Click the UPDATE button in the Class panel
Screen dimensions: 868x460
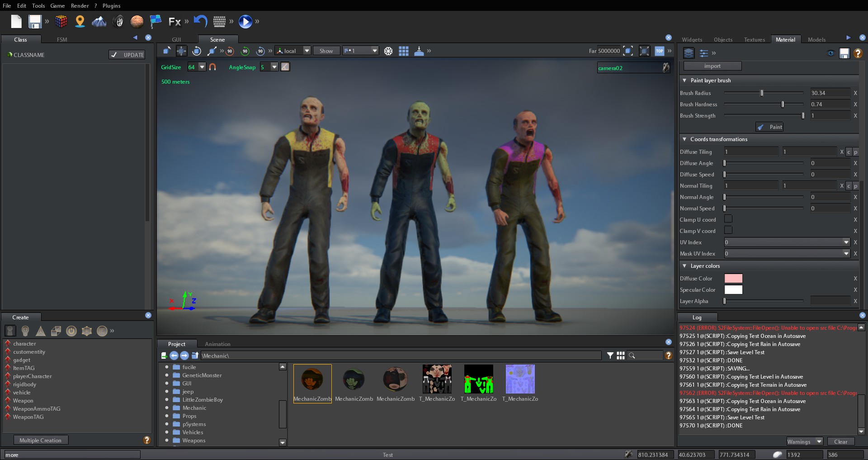click(127, 54)
